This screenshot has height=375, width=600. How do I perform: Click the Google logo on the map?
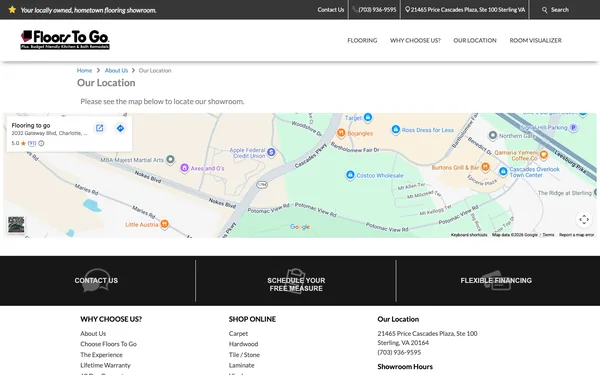coord(300,227)
